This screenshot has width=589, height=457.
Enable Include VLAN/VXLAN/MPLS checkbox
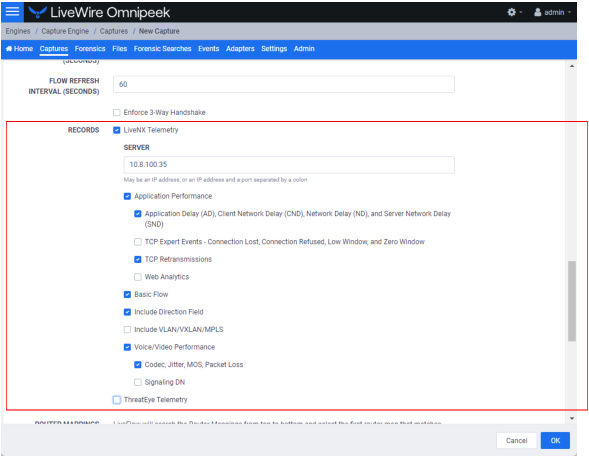click(127, 330)
